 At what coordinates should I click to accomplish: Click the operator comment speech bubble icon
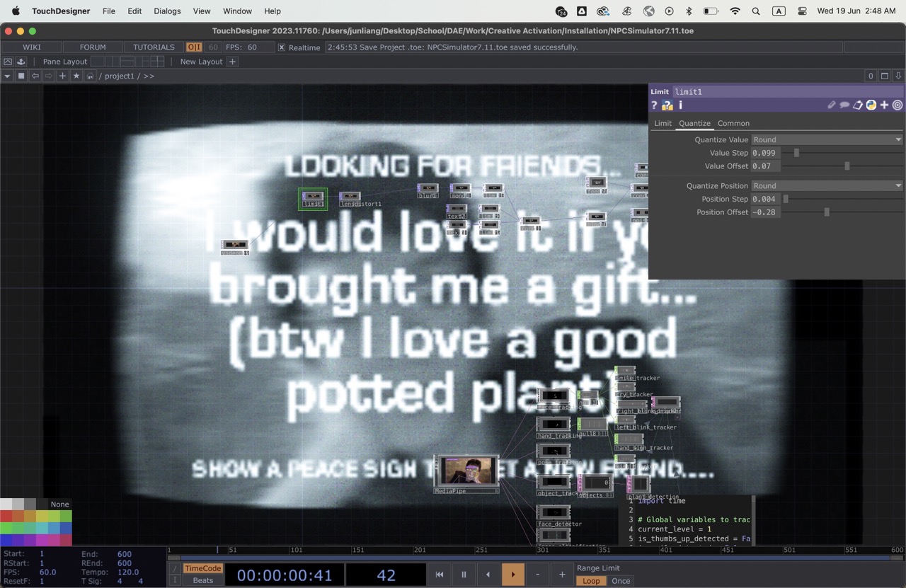tap(844, 105)
